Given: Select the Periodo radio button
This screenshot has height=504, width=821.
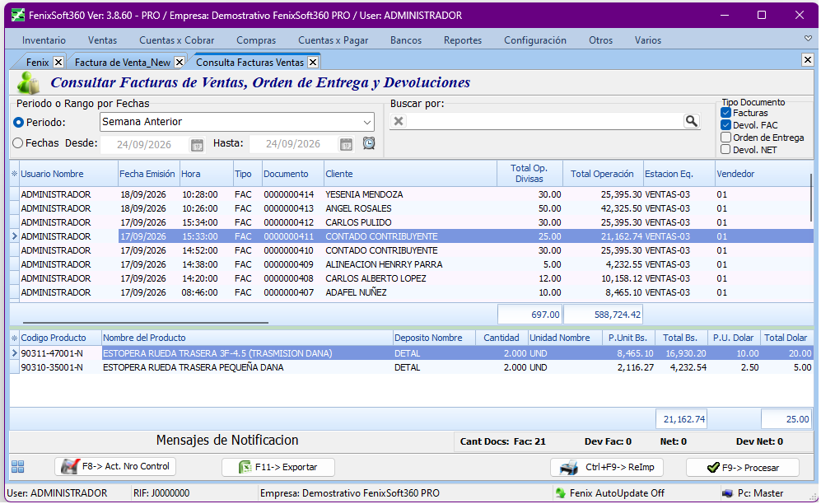Looking at the screenshot, I should pyautogui.click(x=18, y=123).
